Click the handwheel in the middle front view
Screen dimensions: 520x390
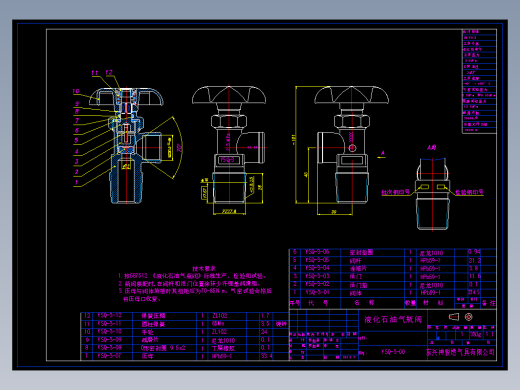229,95
